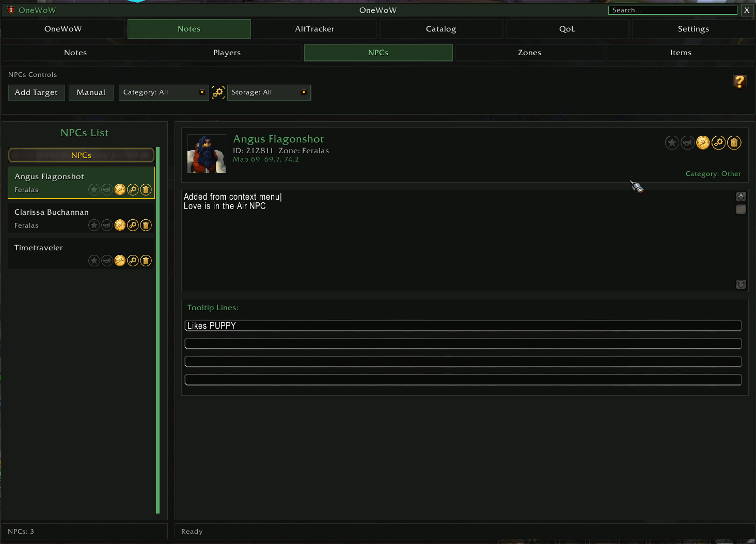
Task: Toggle horn alert in Angus Flagonshot list row
Action: (107, 190)
